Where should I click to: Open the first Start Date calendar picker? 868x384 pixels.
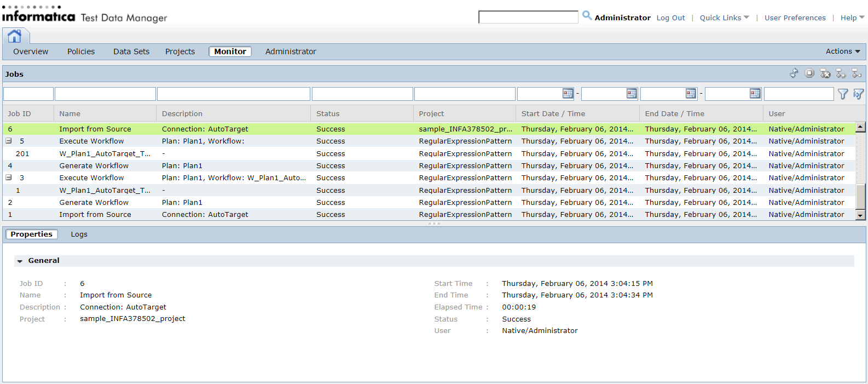click(568, 94)
